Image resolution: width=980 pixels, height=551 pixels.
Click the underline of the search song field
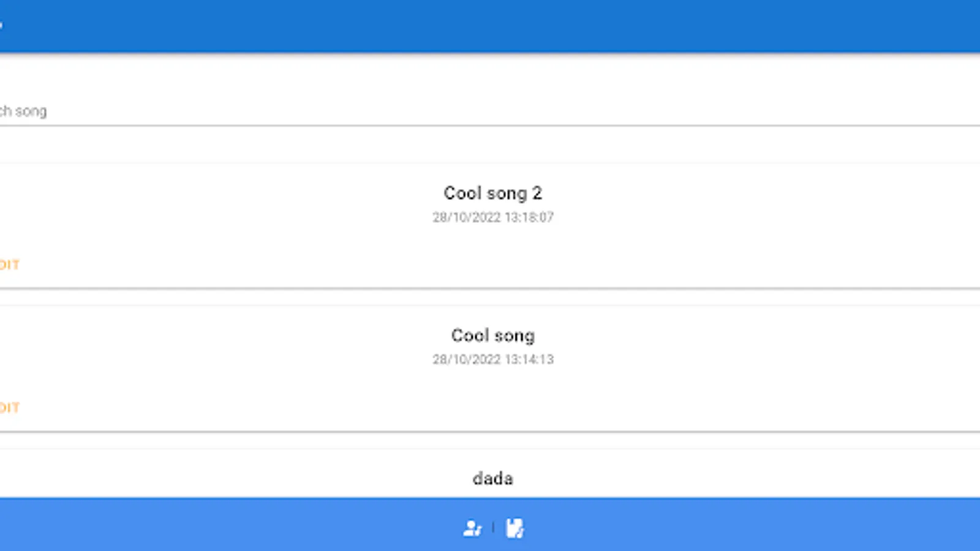[490, 126]
